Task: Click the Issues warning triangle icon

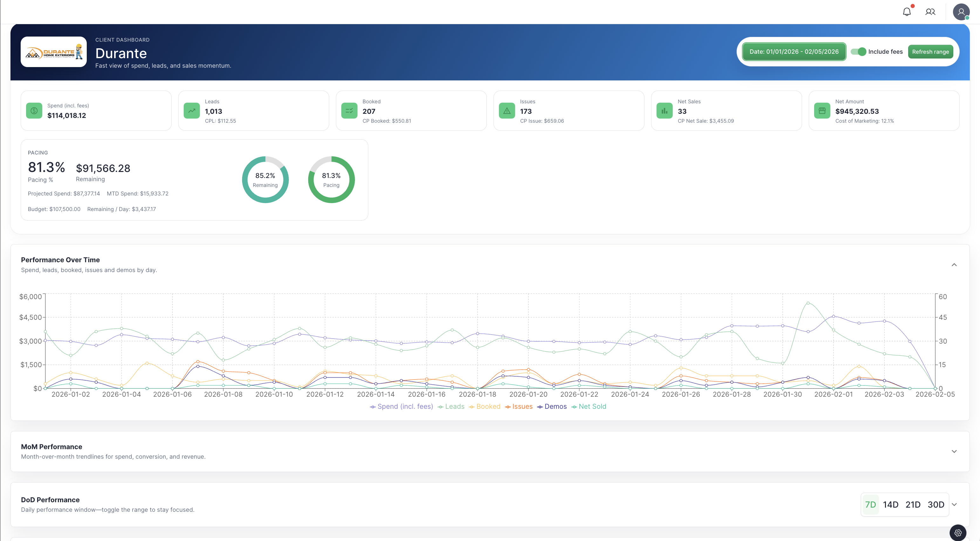Action: [506, 111]
